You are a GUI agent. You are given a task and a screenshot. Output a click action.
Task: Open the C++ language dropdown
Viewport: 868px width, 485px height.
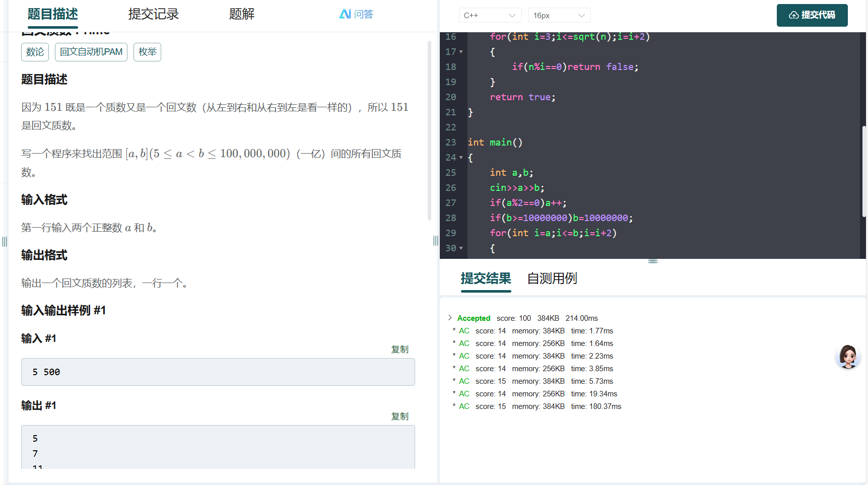[489, 16]
